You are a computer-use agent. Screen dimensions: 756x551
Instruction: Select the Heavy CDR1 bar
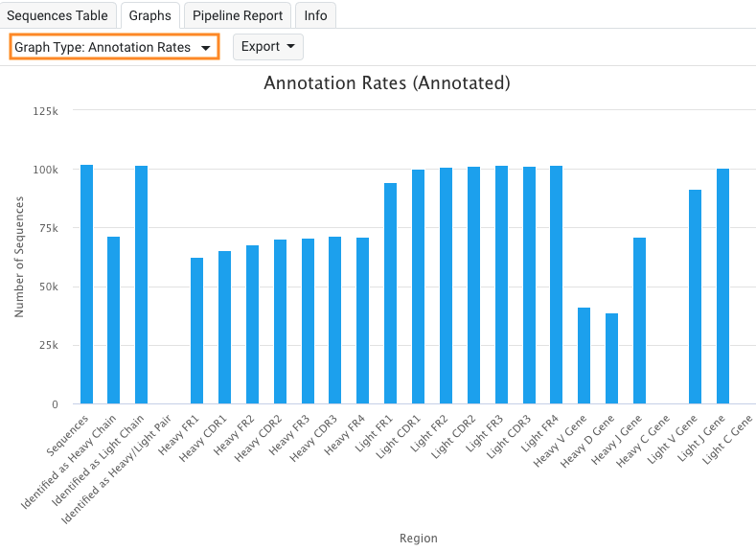pyautogui.click(x=224, y=328)
